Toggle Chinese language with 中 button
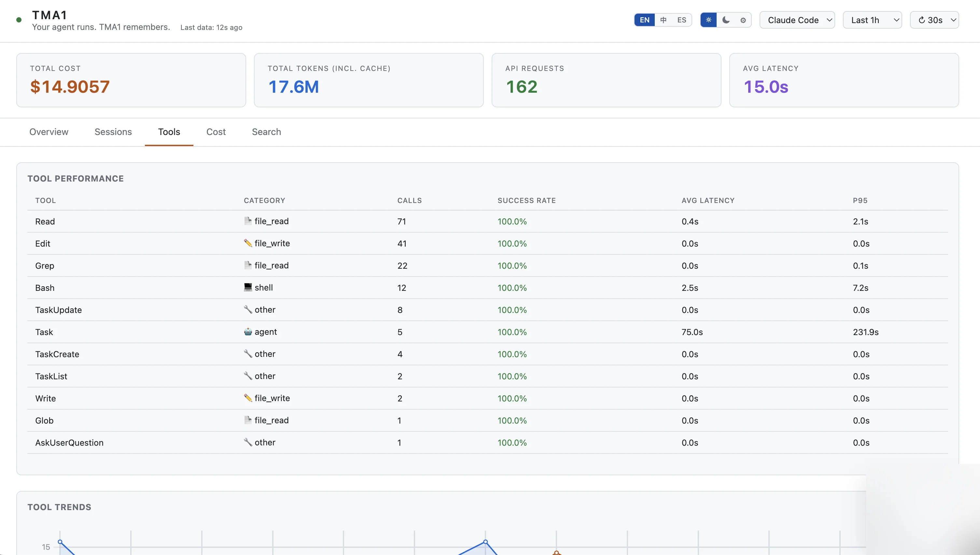The width and height of the screenshot is (980, 555). tap(663, 20)
